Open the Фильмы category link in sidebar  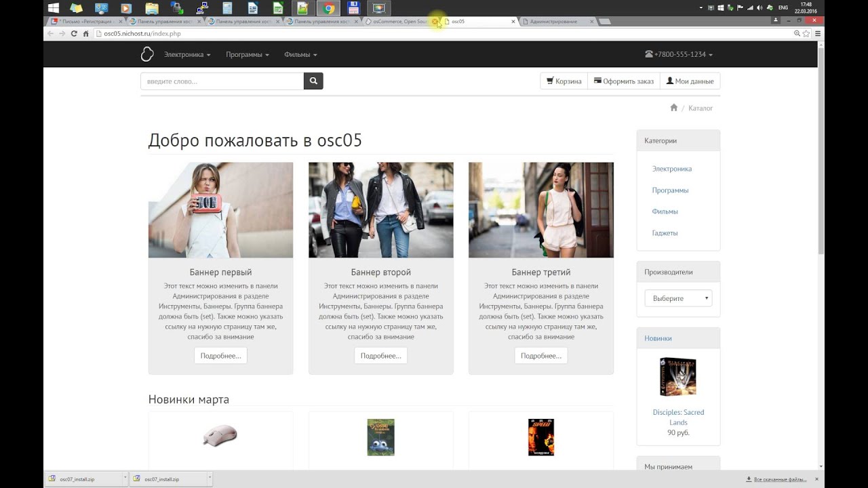(x=665, y=211)
